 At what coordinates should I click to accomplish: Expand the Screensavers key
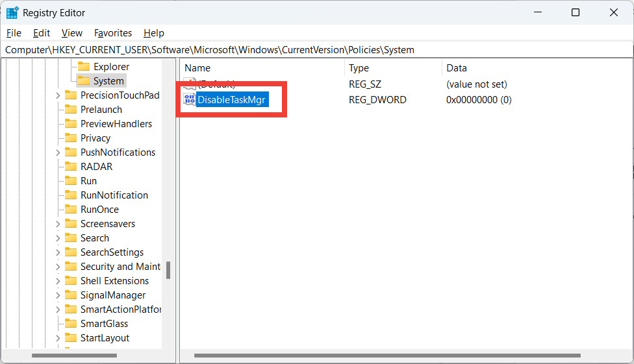click(58, 224)
